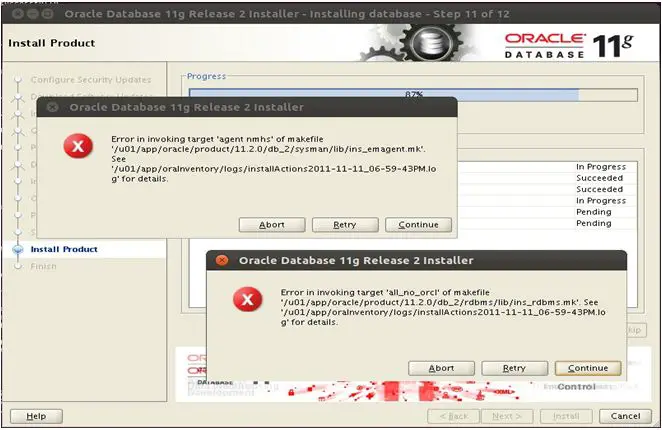Viewport: 662px width, 430px height.
Task: Click the second 'In Progress' status entry
Action: (601, 201)
